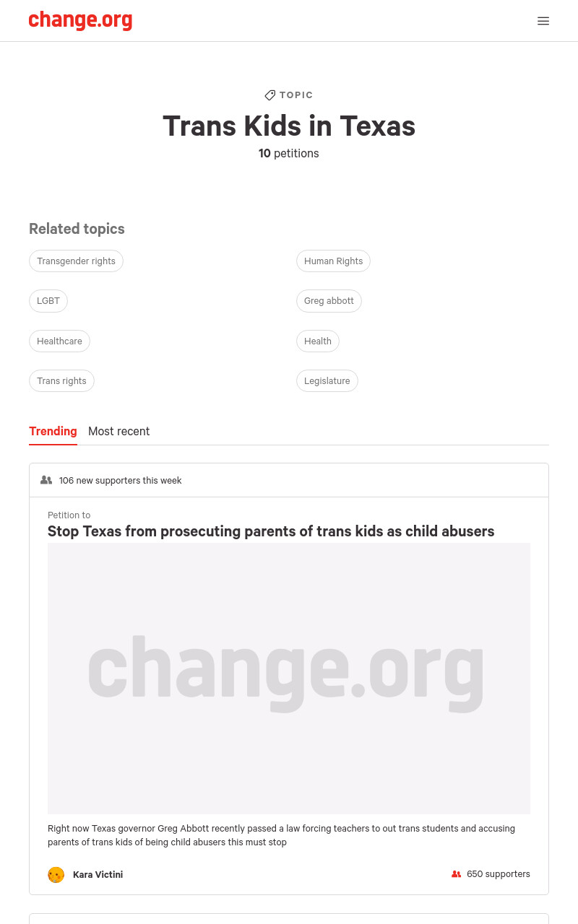This screenshot has width=578, height=924.
Task: Select the Trans rights tag
Action: 61,380
